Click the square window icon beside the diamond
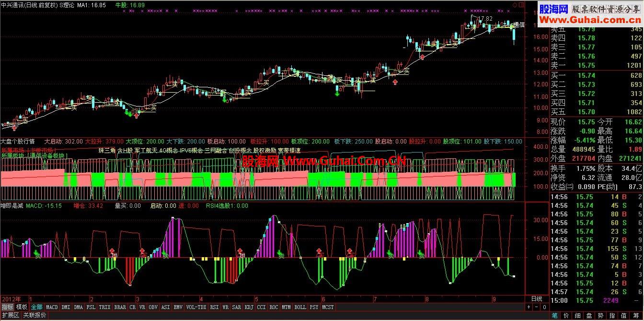The image size is (644, 321). 521,5
